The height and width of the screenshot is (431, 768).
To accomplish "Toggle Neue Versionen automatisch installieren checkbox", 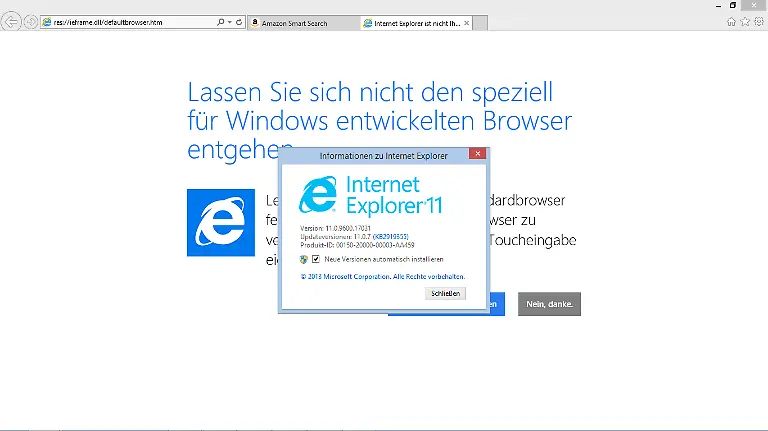I will [316, 259].
